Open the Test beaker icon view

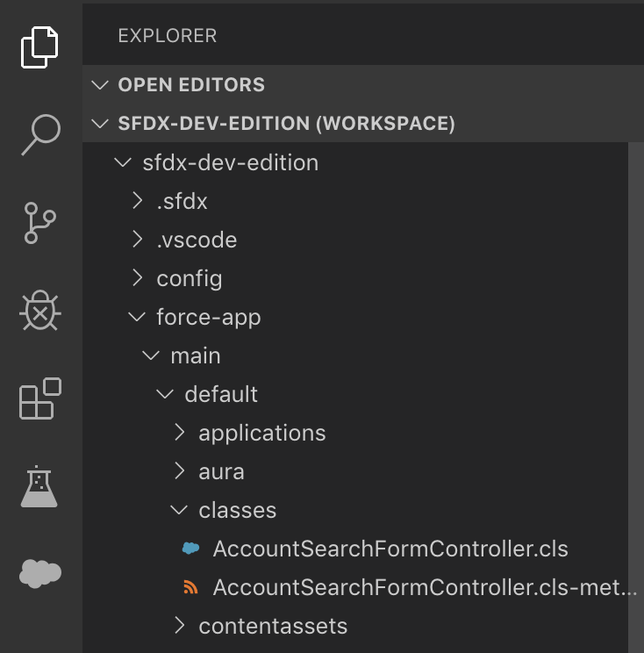(x=39, y=486)
